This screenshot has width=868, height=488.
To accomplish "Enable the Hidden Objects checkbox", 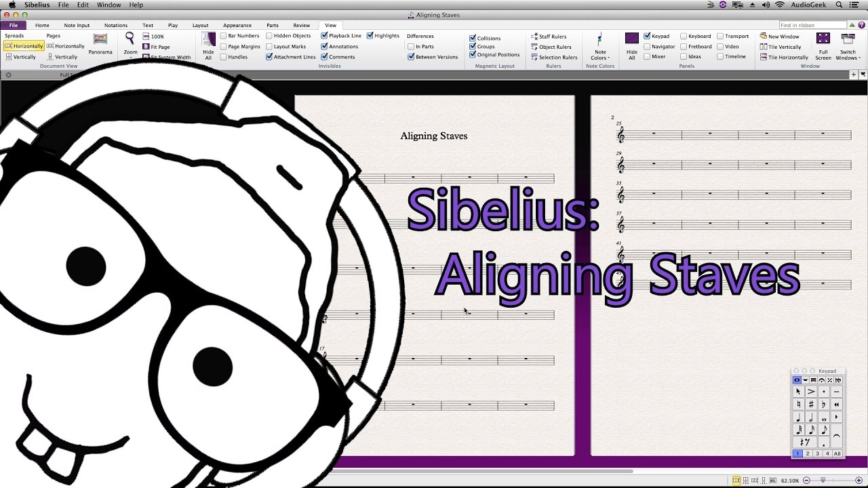I will [269, 36].
